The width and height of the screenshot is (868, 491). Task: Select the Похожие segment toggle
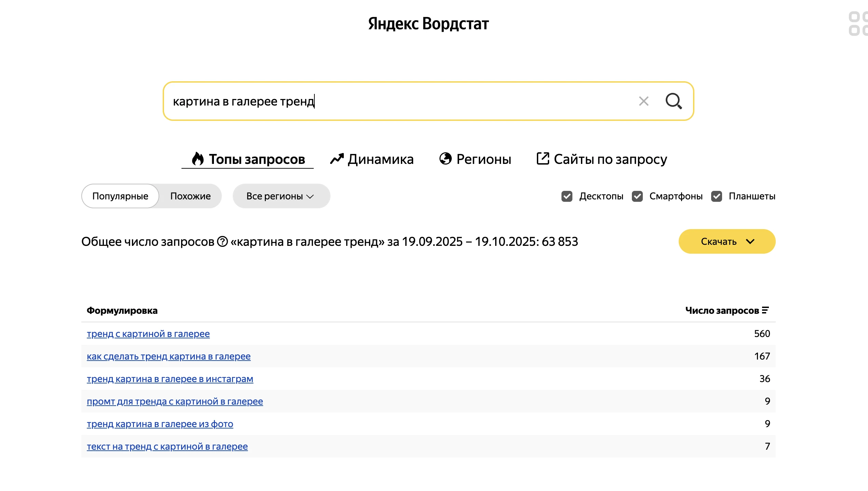click(x=190, y=196)
